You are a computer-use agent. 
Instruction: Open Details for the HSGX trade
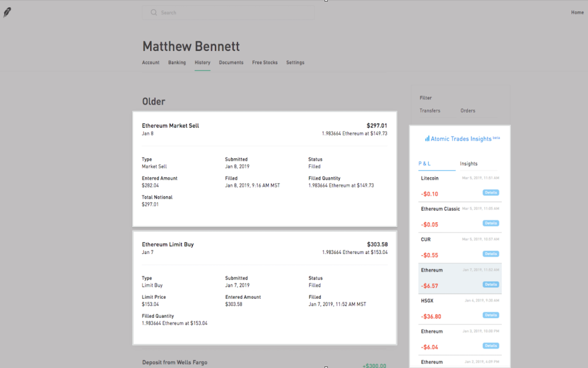[491, 315]
